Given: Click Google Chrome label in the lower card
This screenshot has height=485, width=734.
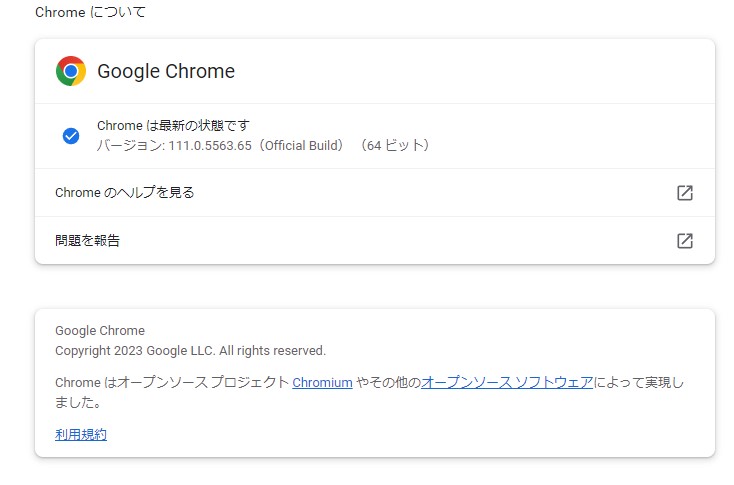Looking at the screenshot, I should (x=100, y=331).
